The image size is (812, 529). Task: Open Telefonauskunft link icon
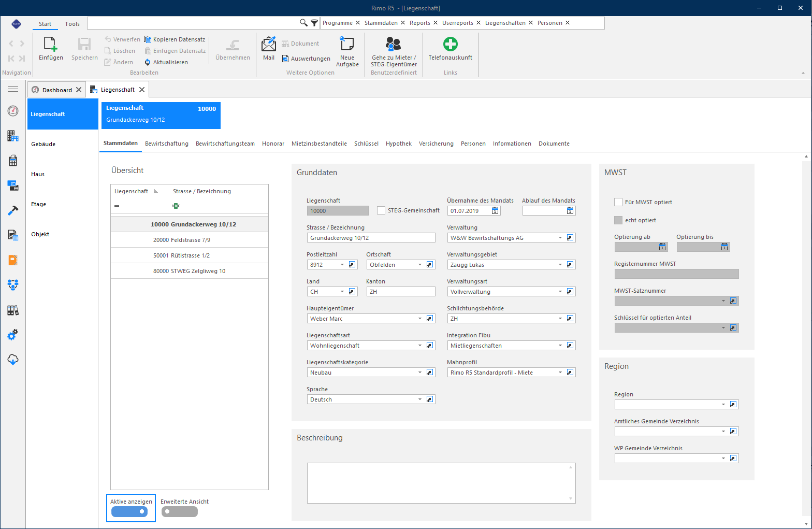click(451, 44)
